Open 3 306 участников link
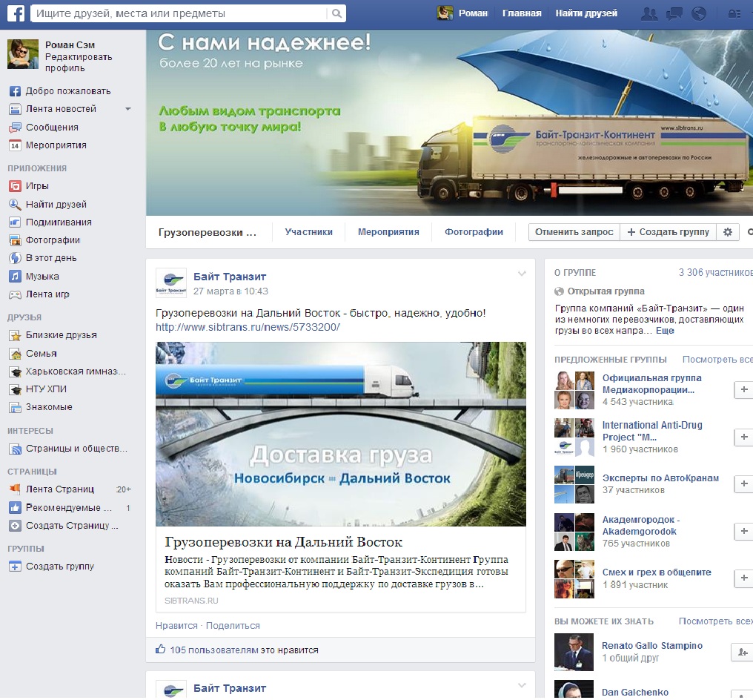This screenshot has height=700, width=753. click(715, 272)
